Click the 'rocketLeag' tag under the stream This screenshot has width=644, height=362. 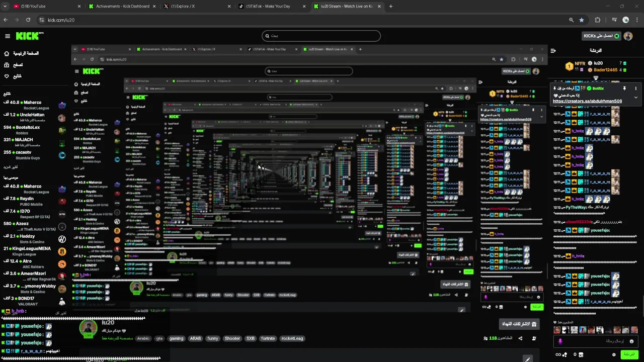292,338
